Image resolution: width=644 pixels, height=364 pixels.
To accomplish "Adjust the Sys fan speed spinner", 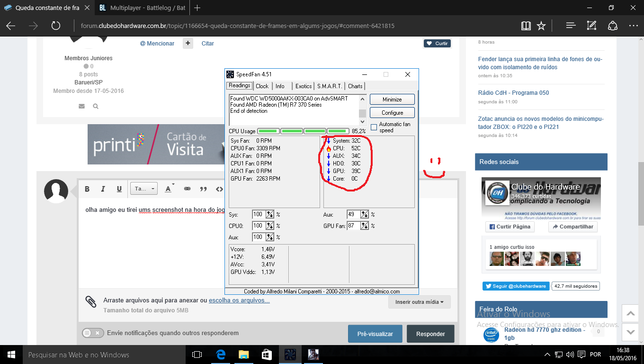I will 270,214.
